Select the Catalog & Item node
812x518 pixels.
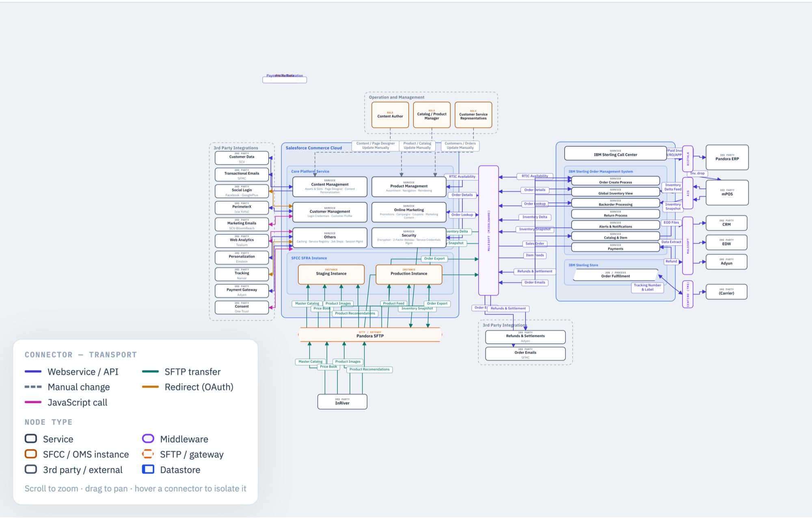(x=615, y=236)
